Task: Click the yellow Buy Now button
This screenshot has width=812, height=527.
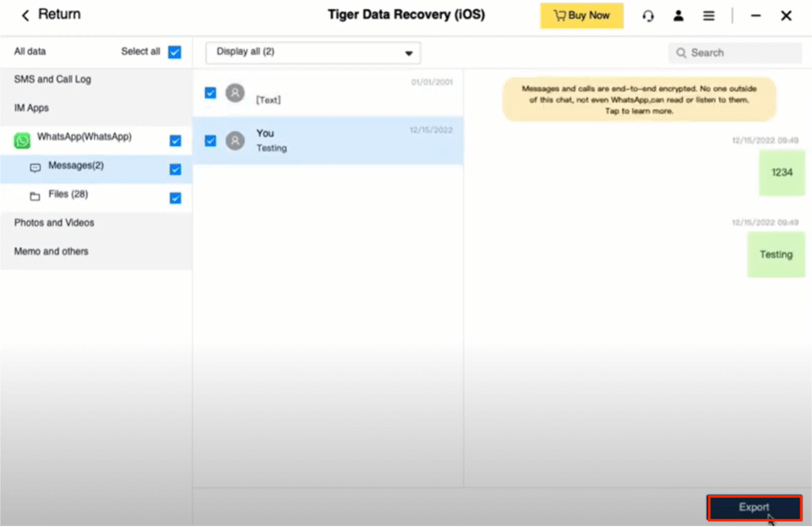Action: click(x=581, y=16)
